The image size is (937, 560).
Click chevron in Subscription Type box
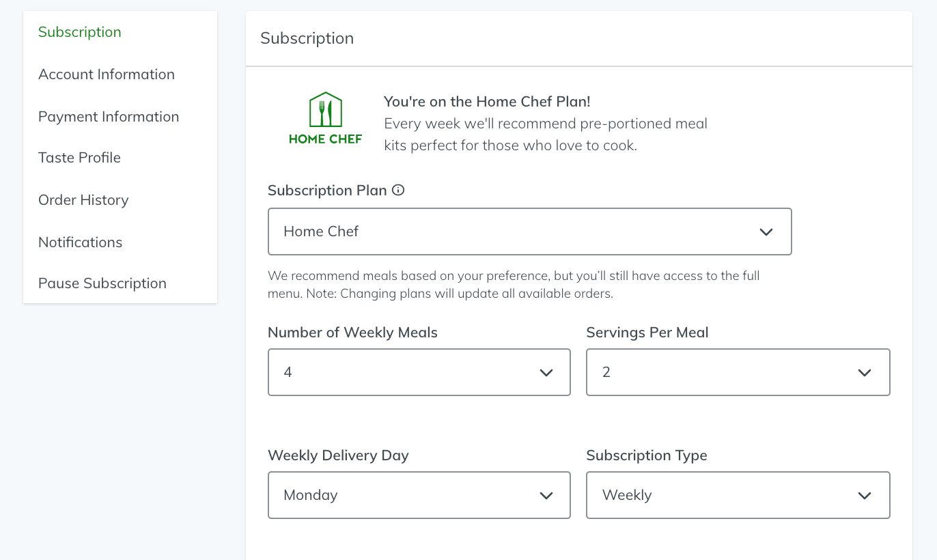(865, 496)
